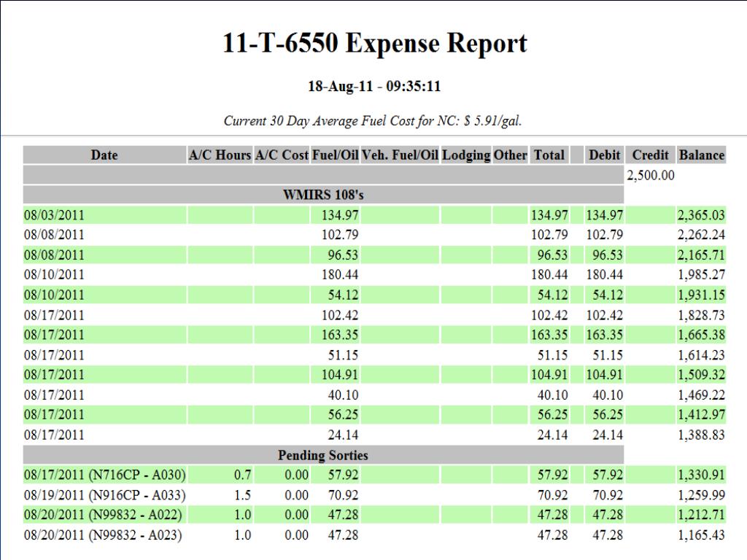Select balance 1,212.71
Image resolution: width=747 pixels, height=560 pixels.
[701, 515]
